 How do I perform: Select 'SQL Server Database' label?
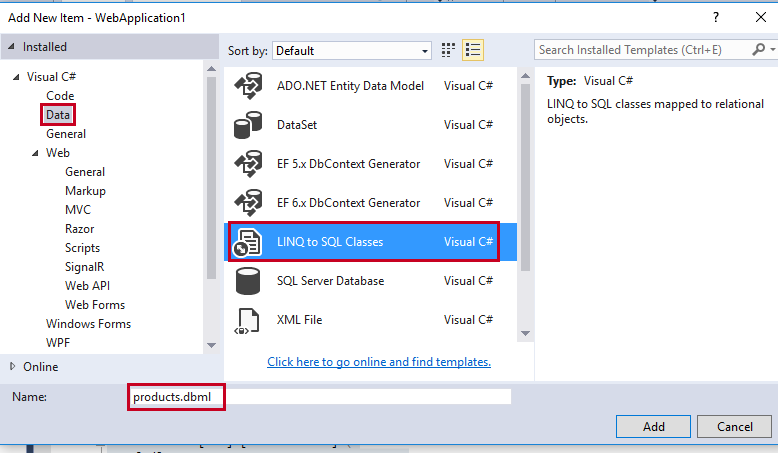[330, 281]
